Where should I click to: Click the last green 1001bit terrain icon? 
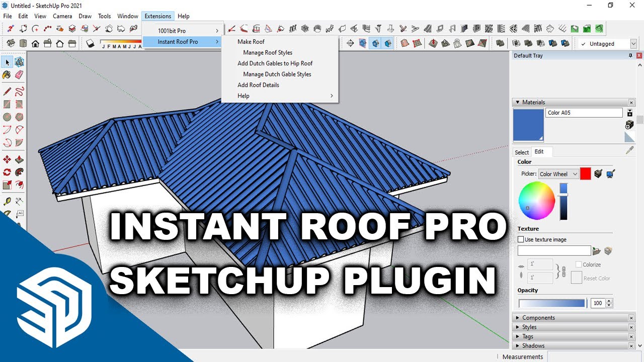(599, 29)
